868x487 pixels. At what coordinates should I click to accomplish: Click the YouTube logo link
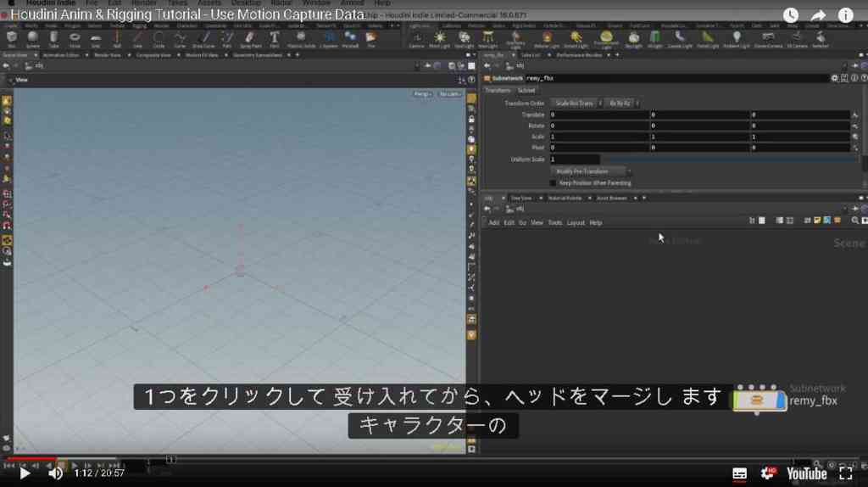coord(807,473)
